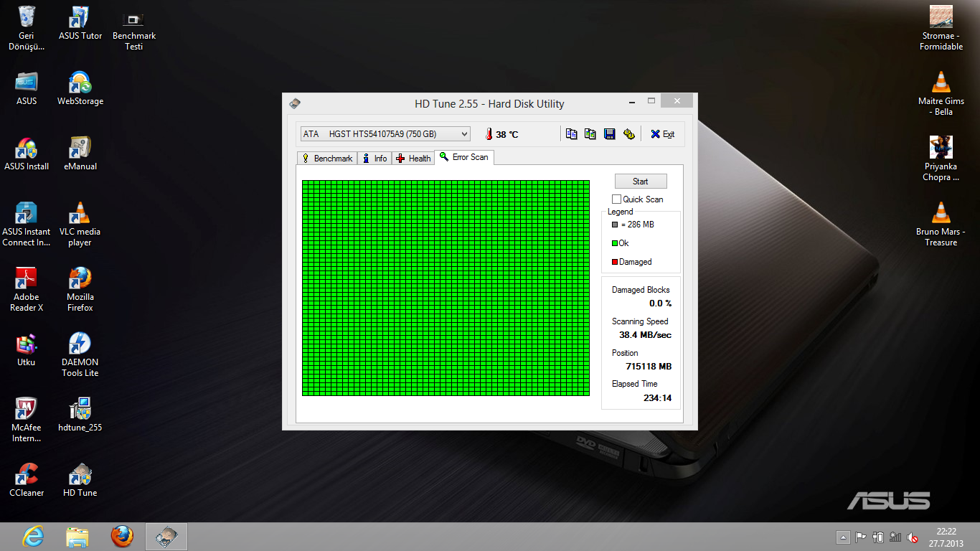This screenshot has height=551, width=980.
Task: Expand hidden system tray icons arrow
Action: click(x=843, y=537)
